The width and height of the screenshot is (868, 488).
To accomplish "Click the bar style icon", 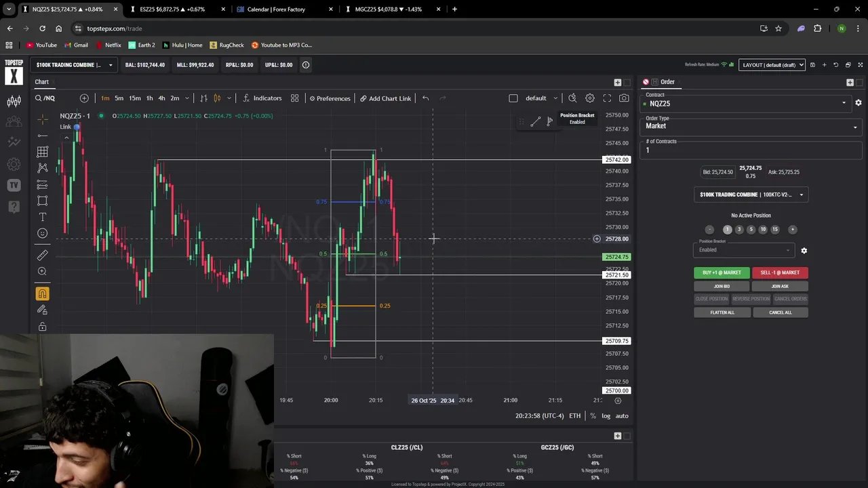I will pyautogui.click(x=203, y=98).
